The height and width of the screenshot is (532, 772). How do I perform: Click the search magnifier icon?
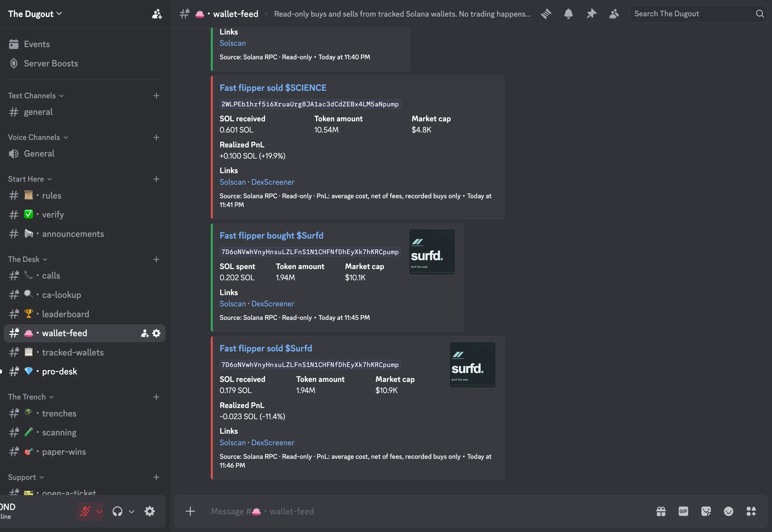(x=760, y=14)
